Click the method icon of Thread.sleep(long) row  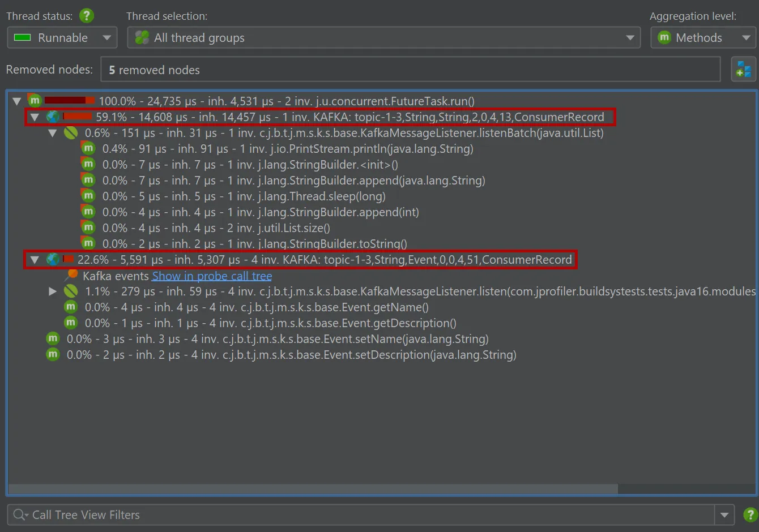tap(88, 196)
